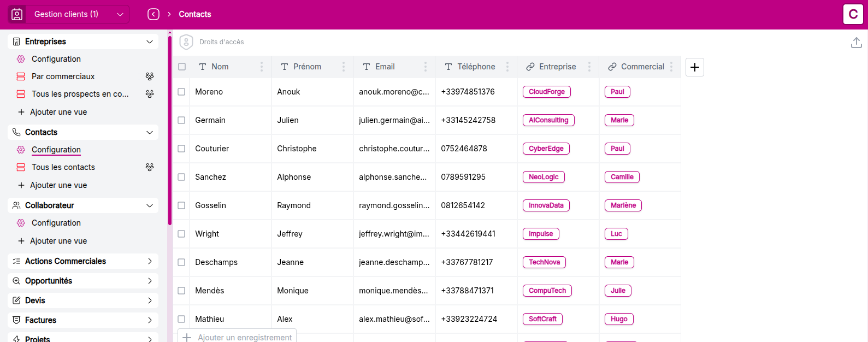Collapse the Contacts section chevron

click(150, 132)
